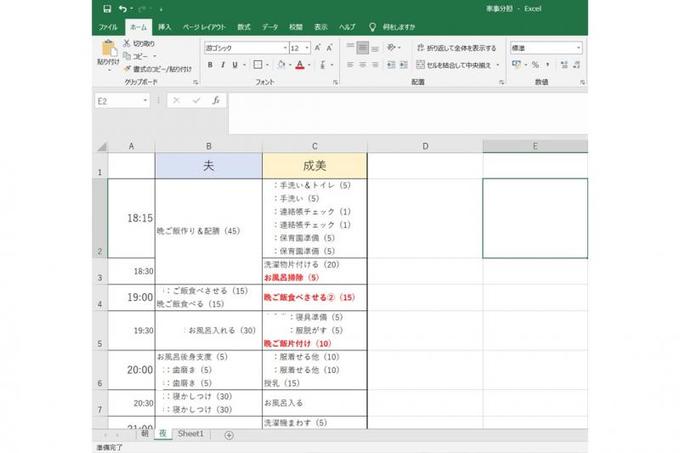Switch to the 表示 tab
This screenshot has height=453, width=680.
pyautogui.click(x=321, y=27)
